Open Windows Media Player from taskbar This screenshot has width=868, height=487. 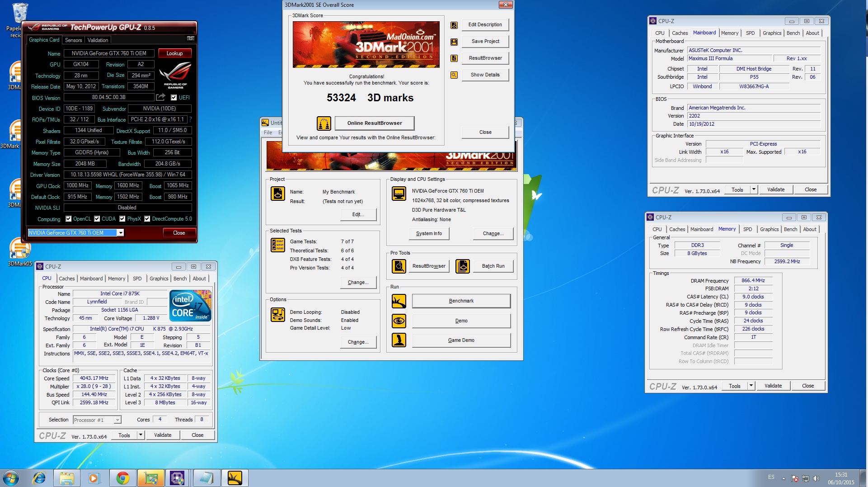[x=94, y=478]
